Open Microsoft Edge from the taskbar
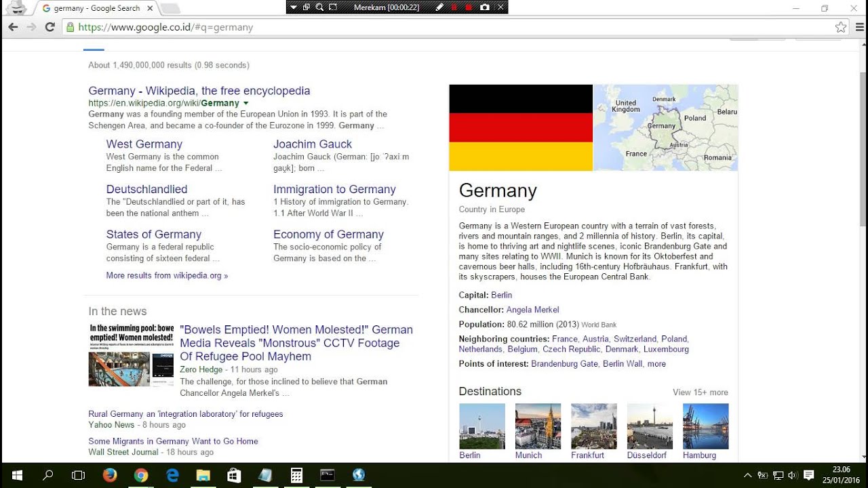The width and height of the screenshot is (868, 488). pyautogui.click(x=172, y=475)
